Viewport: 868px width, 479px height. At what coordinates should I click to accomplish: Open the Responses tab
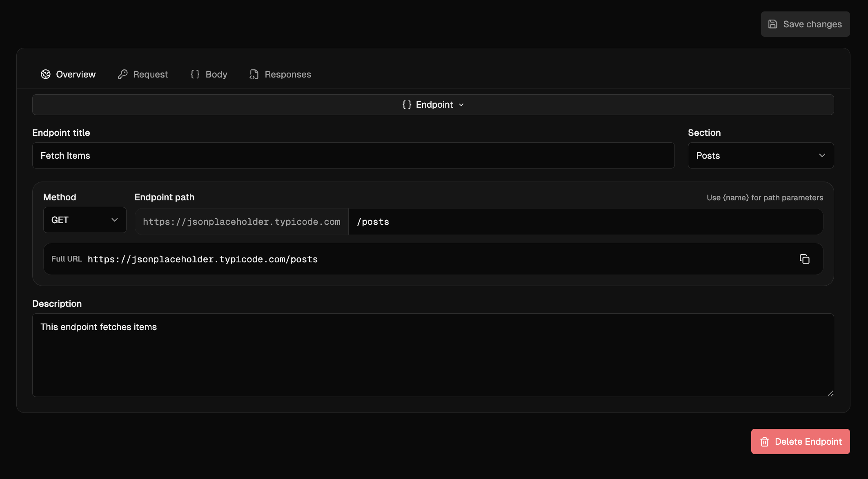coord(280,74)
